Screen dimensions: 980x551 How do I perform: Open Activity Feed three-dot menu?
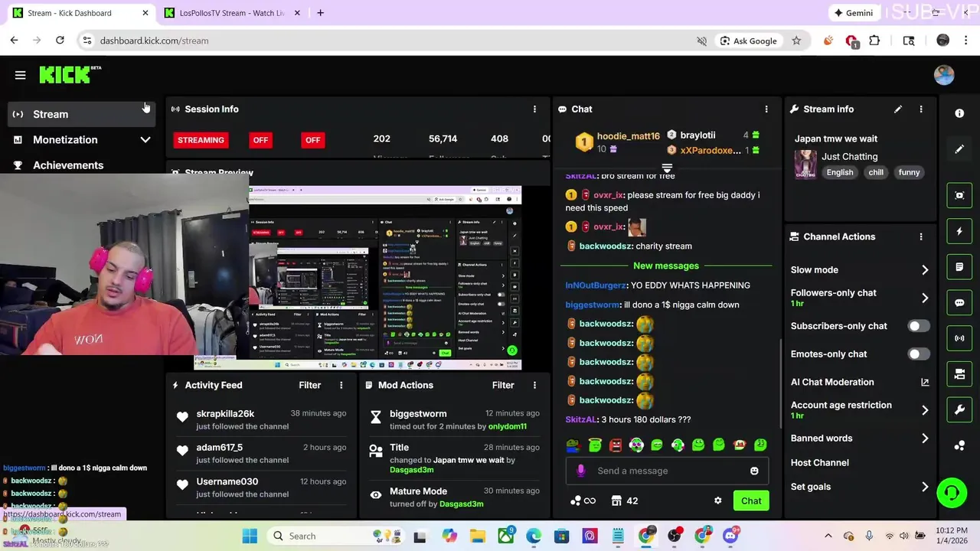(x=341, y=385)
